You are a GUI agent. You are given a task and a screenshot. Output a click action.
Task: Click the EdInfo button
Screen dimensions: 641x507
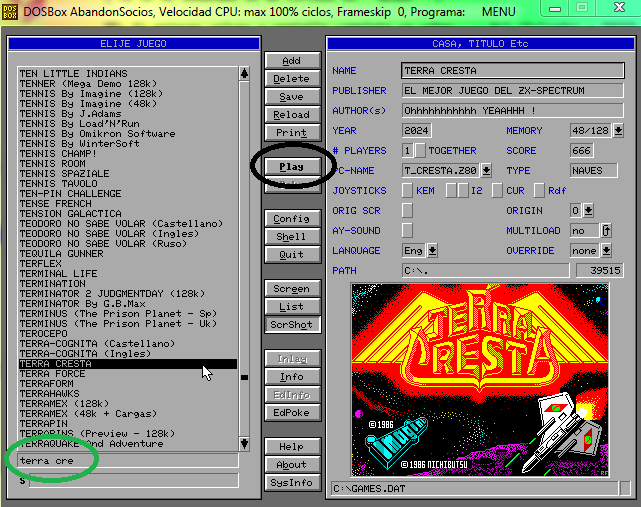point(292,395)
